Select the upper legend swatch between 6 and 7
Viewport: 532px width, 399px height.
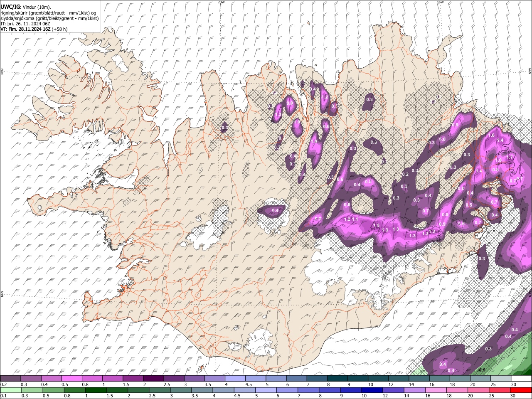click(297, 379)
